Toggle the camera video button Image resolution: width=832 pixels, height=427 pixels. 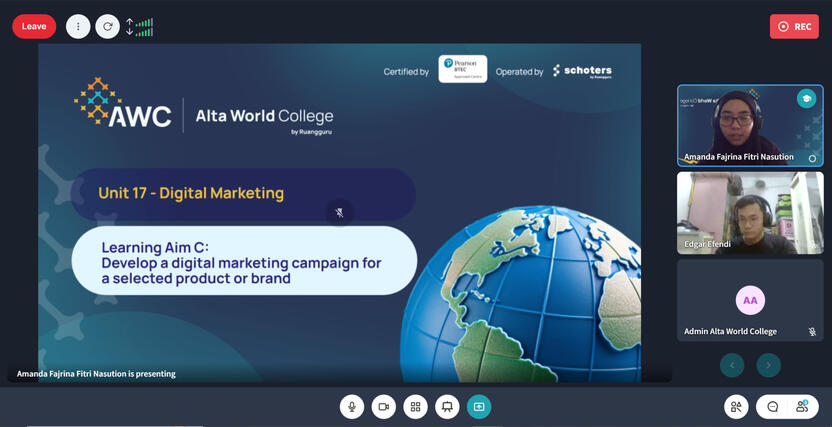[x=383, y=407]
